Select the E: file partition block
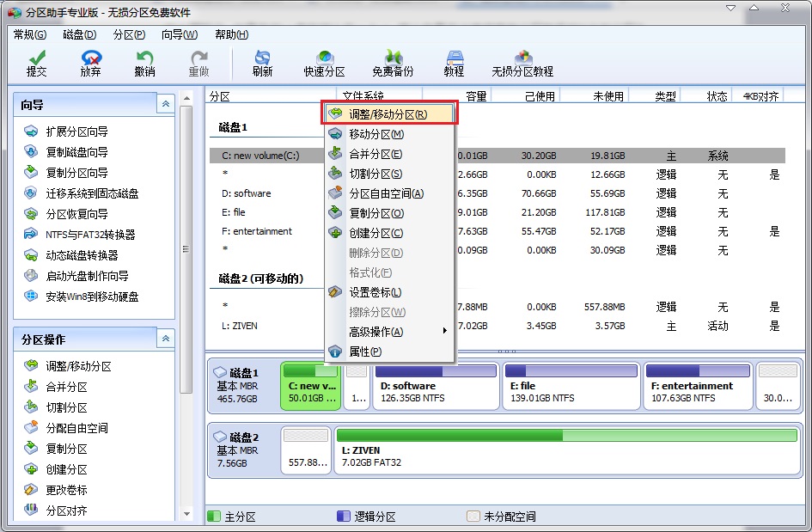Screen dimensions: 812x532 pyautogui.click(x=571, y=386)
